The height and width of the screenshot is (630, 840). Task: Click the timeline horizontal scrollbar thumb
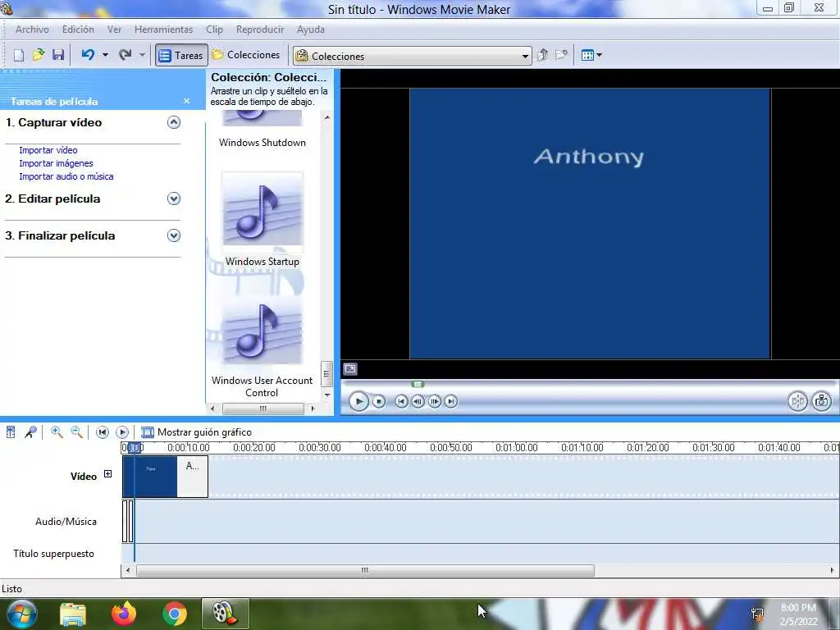coord(365,570)
